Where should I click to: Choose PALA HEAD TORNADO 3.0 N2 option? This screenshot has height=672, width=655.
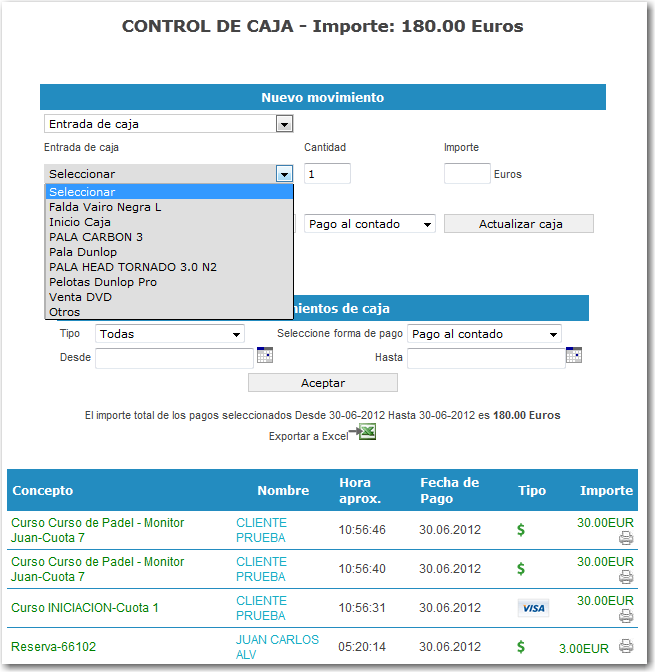[169, 267]
